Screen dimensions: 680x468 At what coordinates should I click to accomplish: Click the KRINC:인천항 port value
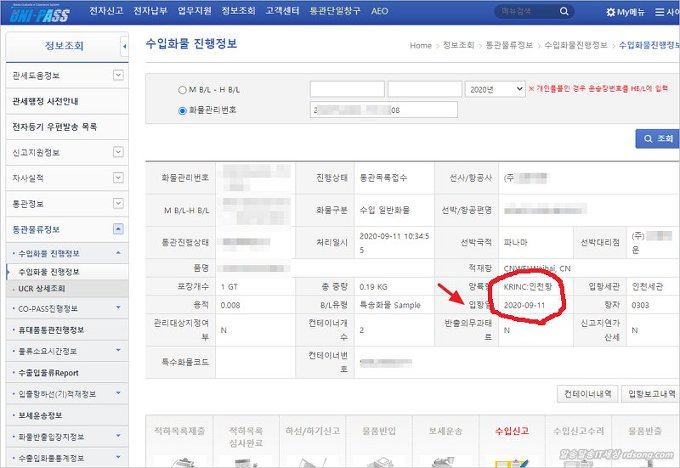pyautogui.click(x=528, y=287)
